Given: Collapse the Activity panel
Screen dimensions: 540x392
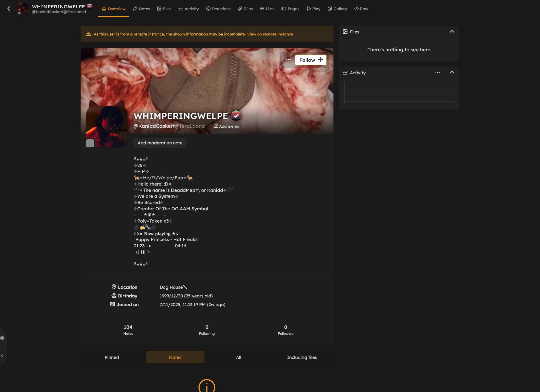Looking at the screenshot, I should (452, 72).
